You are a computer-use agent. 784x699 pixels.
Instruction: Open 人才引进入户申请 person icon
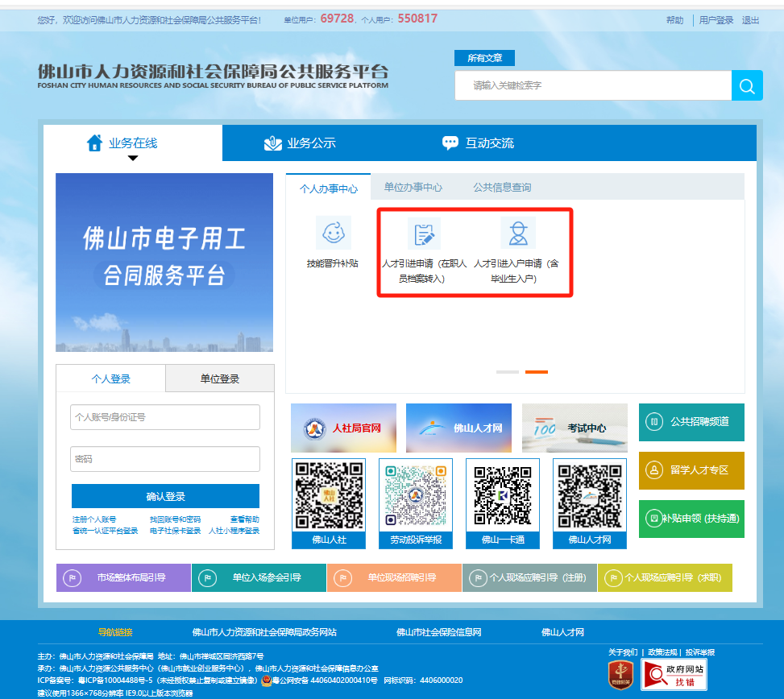(x=517, y=234)
